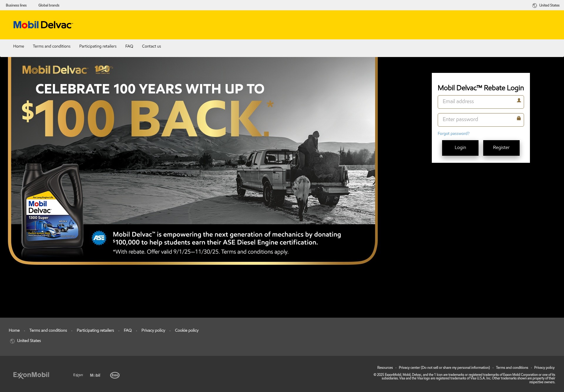Open FAQ in main navigation
The image size is (564, 392).
tap(129, 46)
